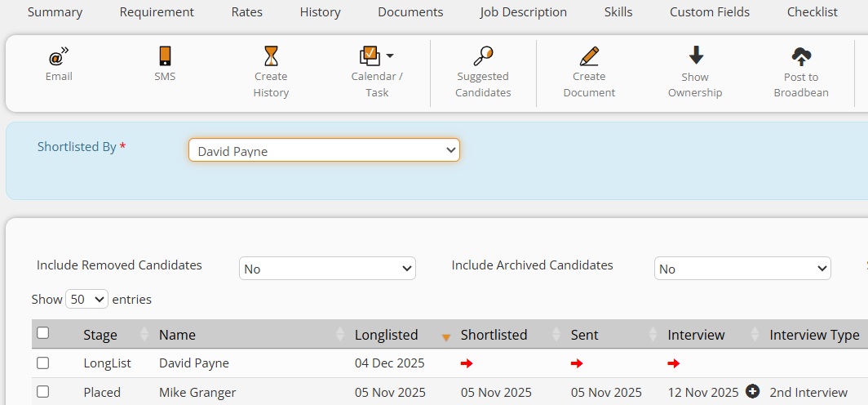
Task: Click the Create Document pencil icon
Action: [x=588, y=56]
